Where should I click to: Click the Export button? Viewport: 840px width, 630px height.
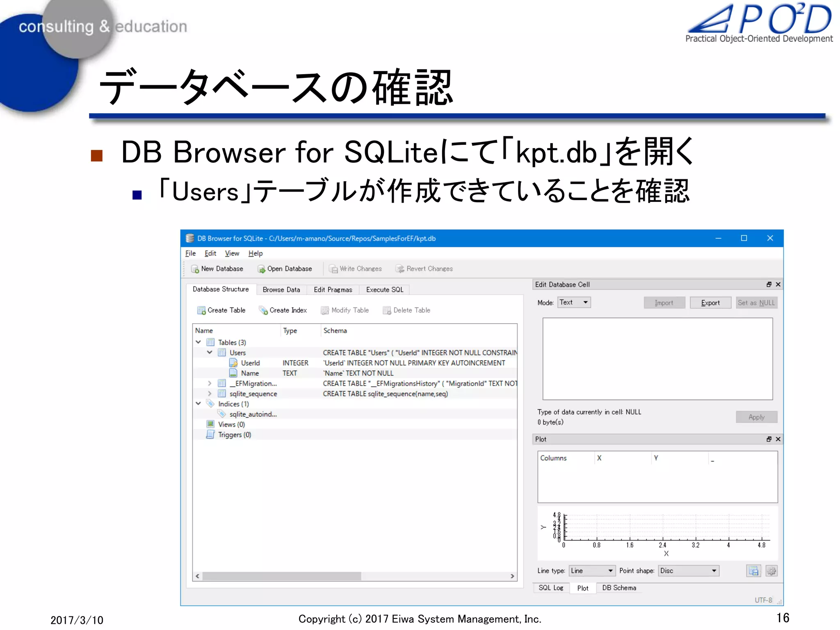[710, 303]
